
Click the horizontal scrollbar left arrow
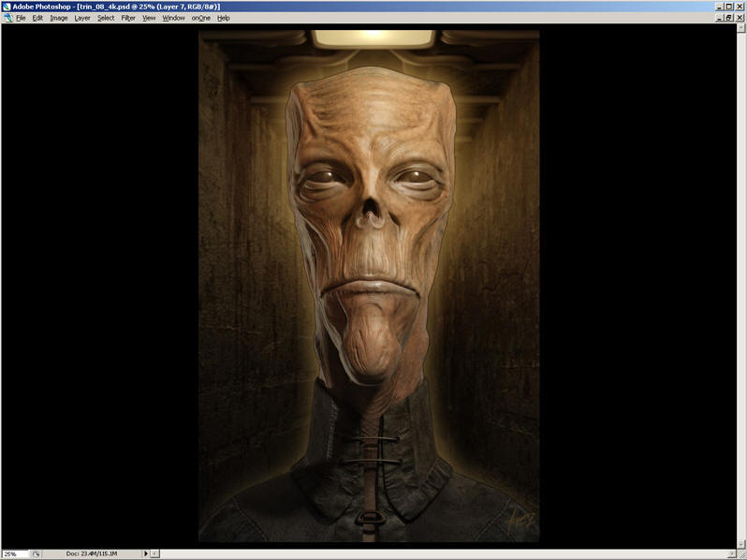154,553
